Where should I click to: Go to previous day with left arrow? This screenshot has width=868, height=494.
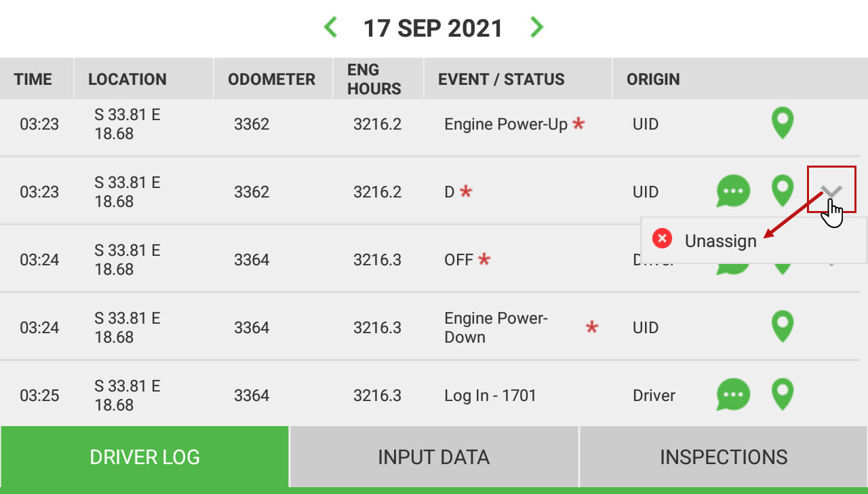coord(330,27)
